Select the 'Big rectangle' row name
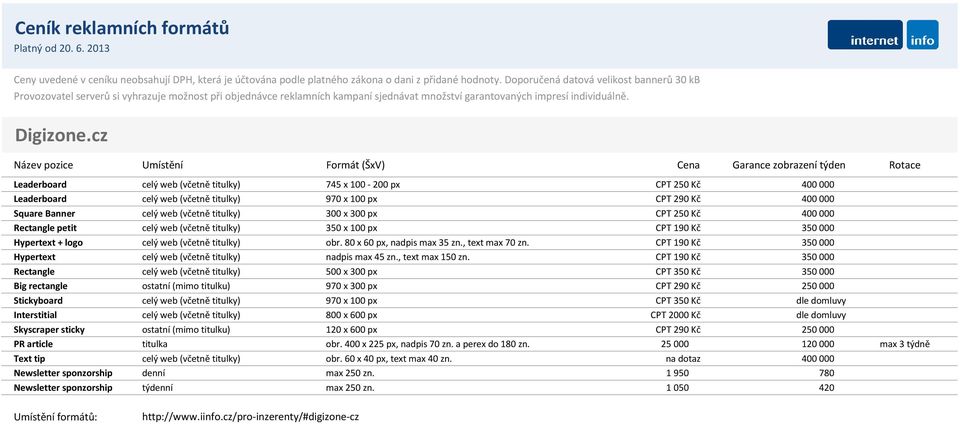960x424 pixels. [x=40, y=286]
